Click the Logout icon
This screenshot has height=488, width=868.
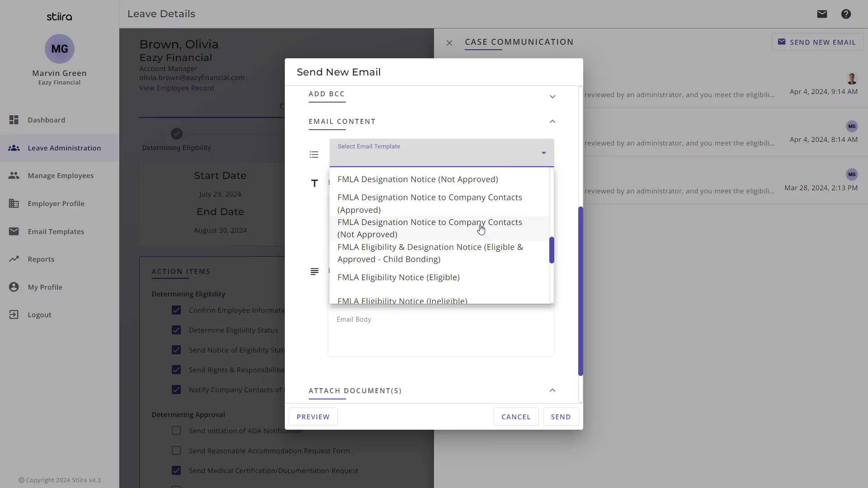[x=14, y=314]
